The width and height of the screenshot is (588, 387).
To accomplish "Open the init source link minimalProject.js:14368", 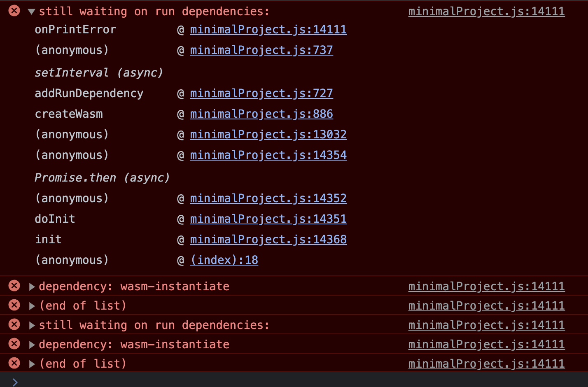I will [268, 239].
